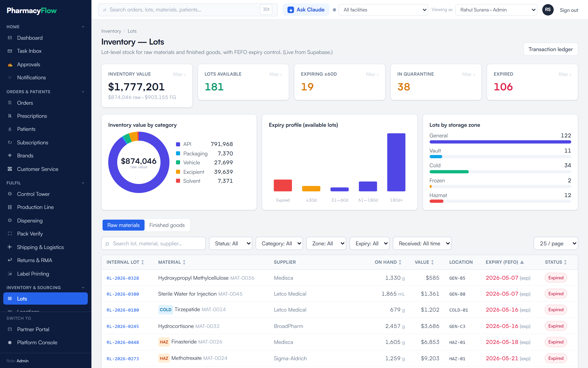Click the Task Inbox envelope icon

click(10, 51)
